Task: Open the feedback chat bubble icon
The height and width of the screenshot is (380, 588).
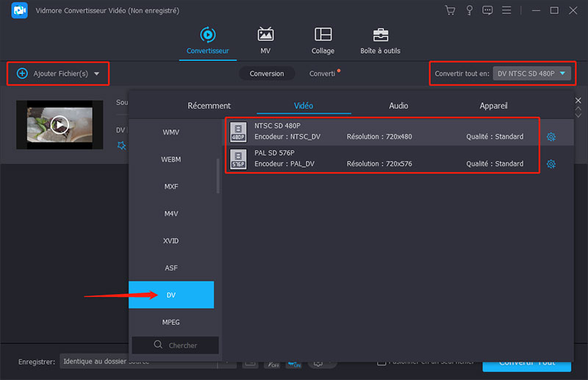Action: pos(487,11)
